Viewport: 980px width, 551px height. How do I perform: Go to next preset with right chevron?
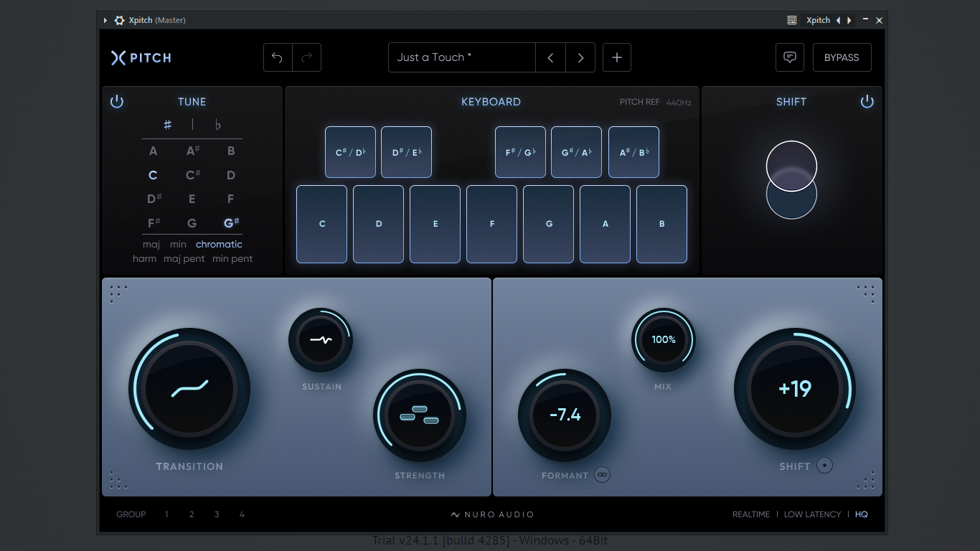click(x=580, y=57)
